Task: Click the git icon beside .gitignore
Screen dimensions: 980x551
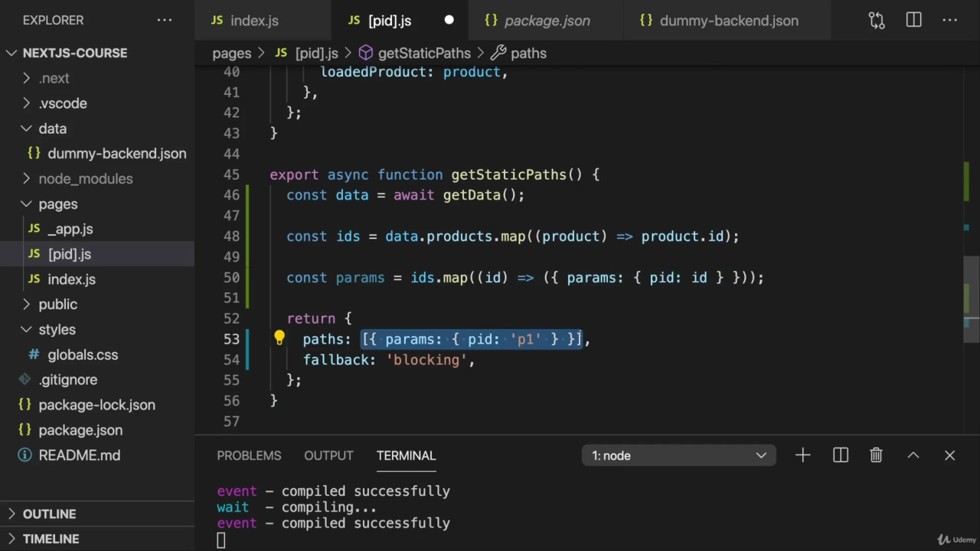Action: pos(24,380)
